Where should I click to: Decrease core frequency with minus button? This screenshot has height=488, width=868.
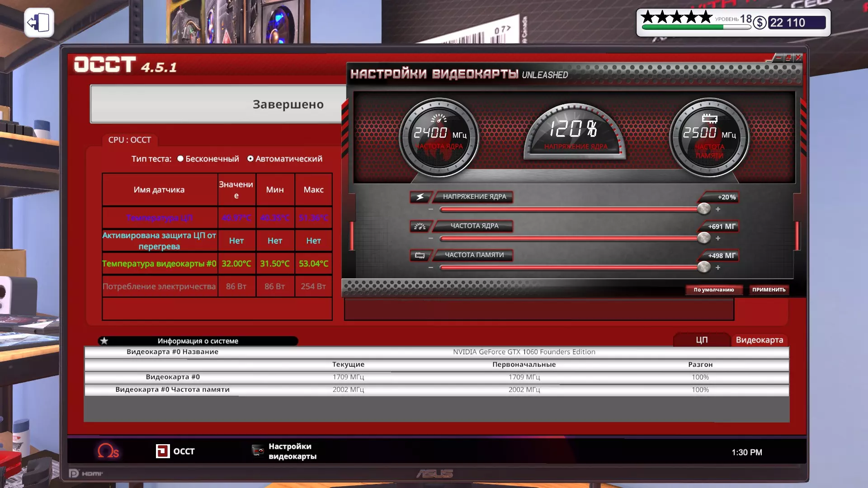(x=431, y=238)
